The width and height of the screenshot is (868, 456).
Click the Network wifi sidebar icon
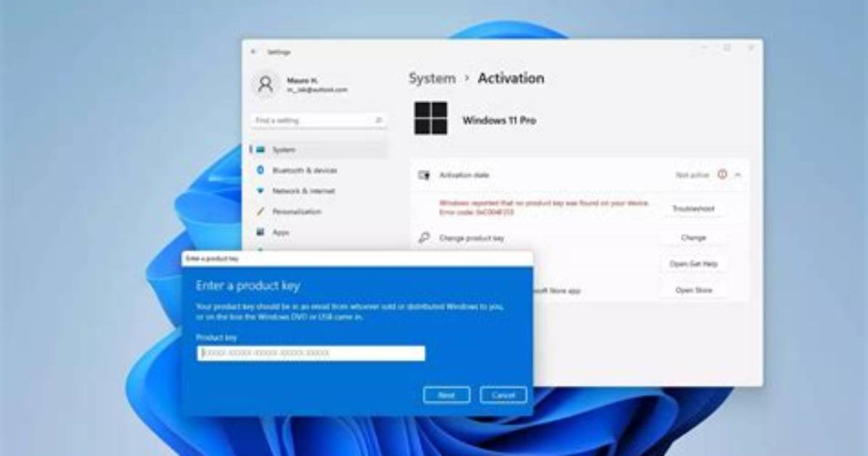coord(260,190)
